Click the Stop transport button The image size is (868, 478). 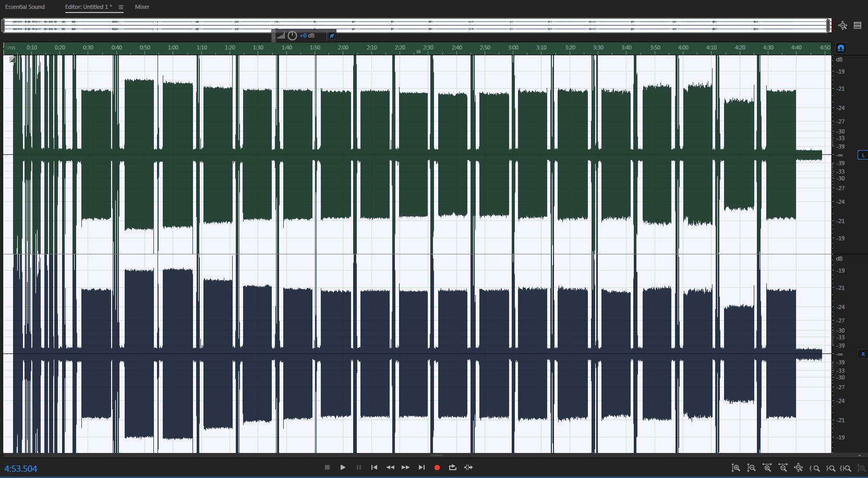pyautogui.click(x=327, y=468)
